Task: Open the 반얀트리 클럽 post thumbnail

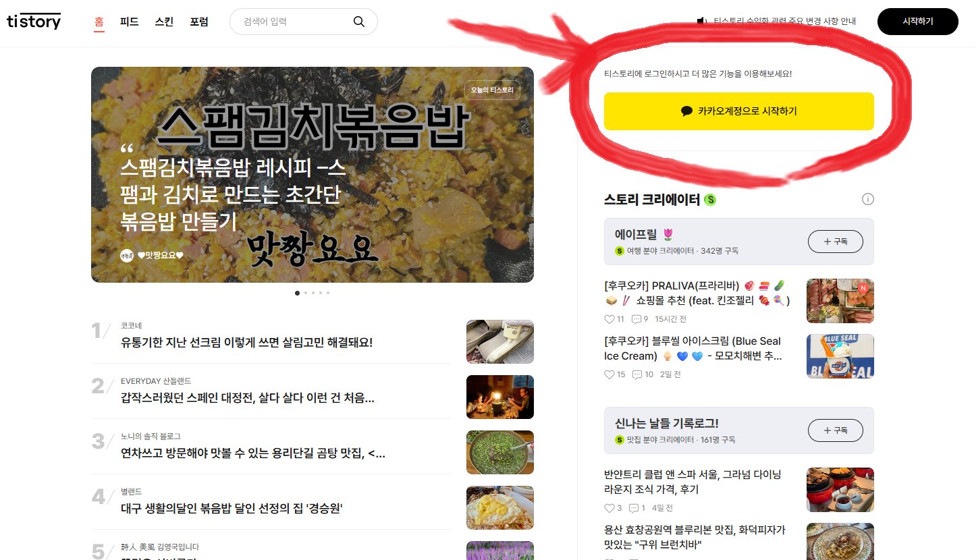Action: click(x=840, y=490)
